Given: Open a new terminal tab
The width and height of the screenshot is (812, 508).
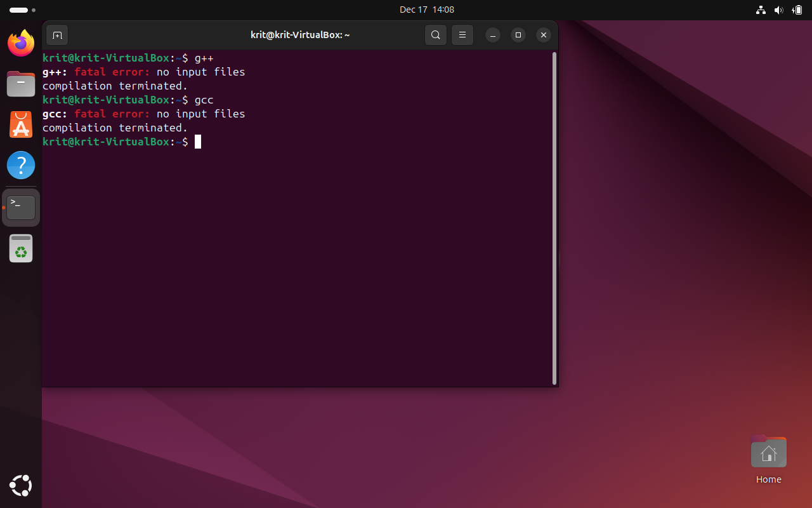Looking at the screenshot, I should click(x=57, y=35).
